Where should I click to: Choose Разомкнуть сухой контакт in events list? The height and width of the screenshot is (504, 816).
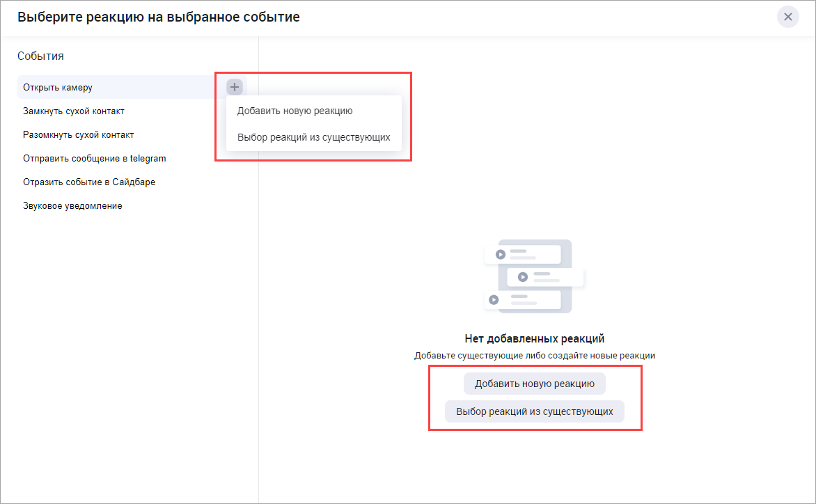pyautogui.click(x=78, y=135)
